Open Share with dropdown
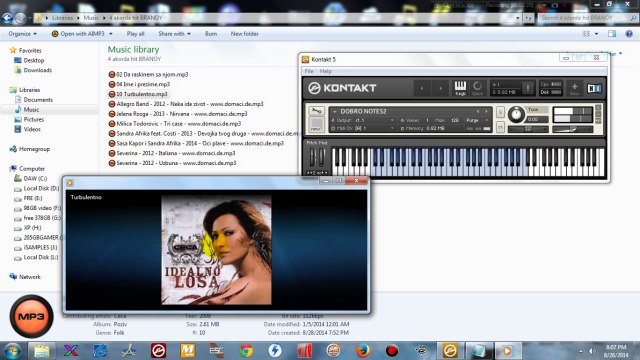Screen dimensions: 640x360 [x=174, y=34]
